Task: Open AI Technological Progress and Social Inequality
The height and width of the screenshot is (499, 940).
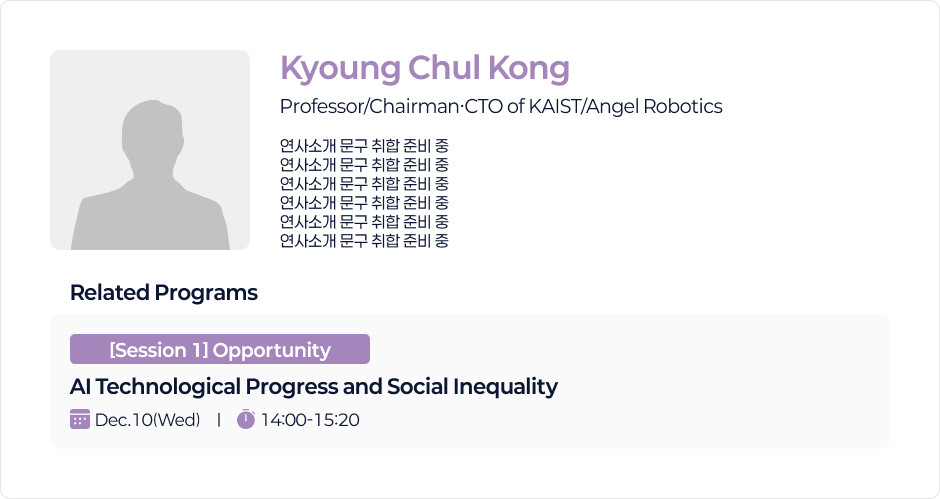Action: pos(313,386)
